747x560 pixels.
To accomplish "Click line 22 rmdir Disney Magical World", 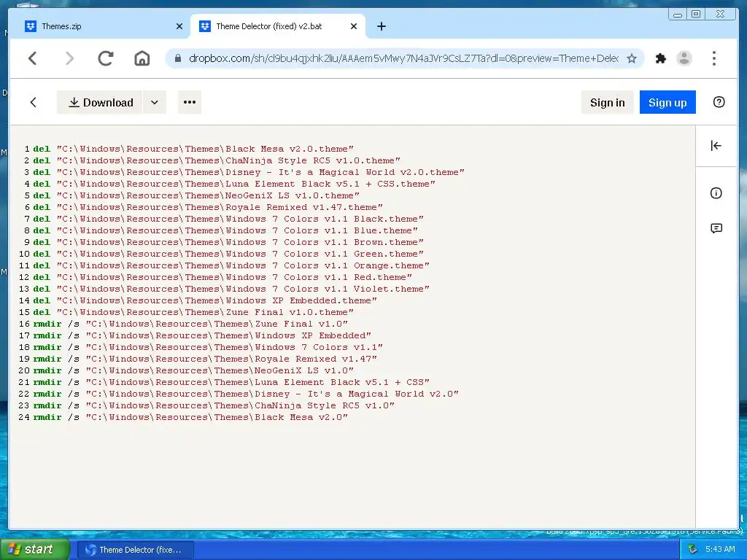I will [246, 394].
